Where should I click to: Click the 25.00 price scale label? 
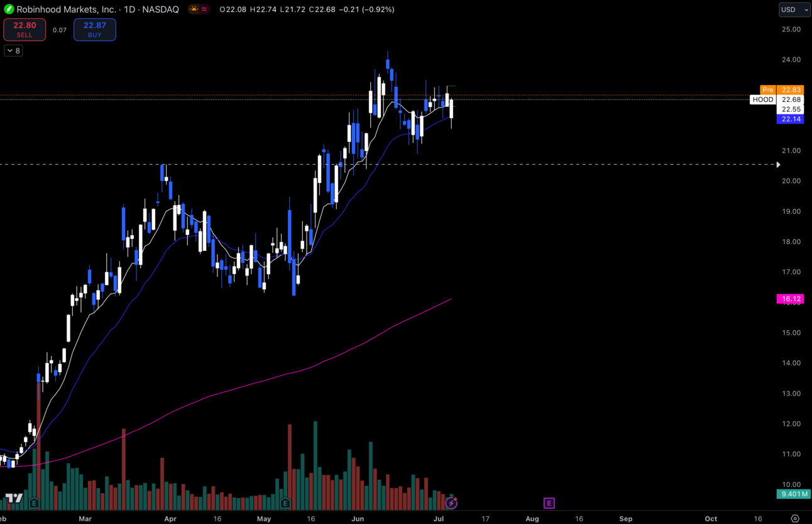(x=791, y=30)
